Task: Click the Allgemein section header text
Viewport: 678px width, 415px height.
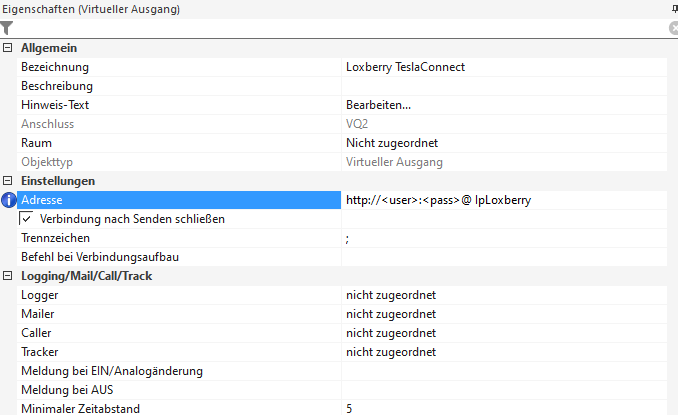Action: point(49,48)
